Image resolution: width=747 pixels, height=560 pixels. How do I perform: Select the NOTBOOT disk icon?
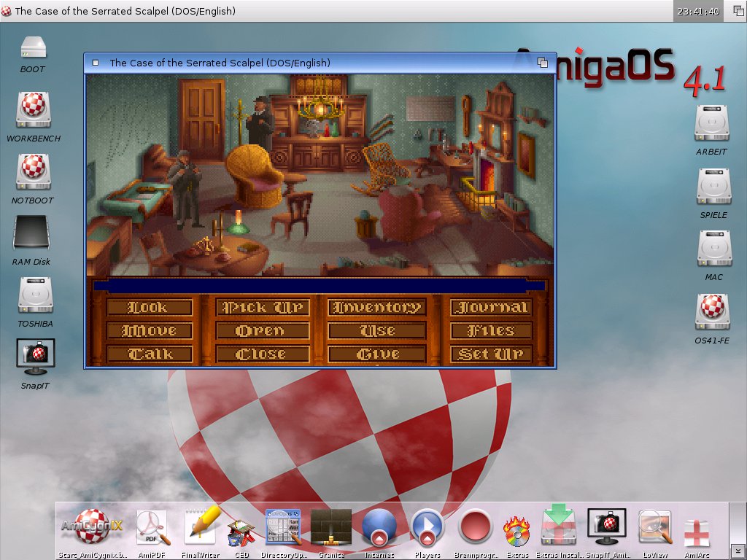[x=34, y=171]
